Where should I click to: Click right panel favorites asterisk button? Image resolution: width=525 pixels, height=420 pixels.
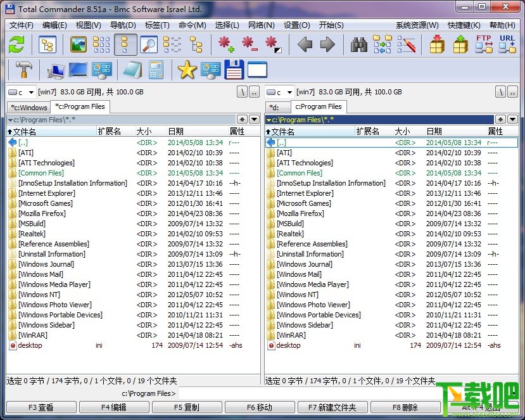tap(500, 119)
